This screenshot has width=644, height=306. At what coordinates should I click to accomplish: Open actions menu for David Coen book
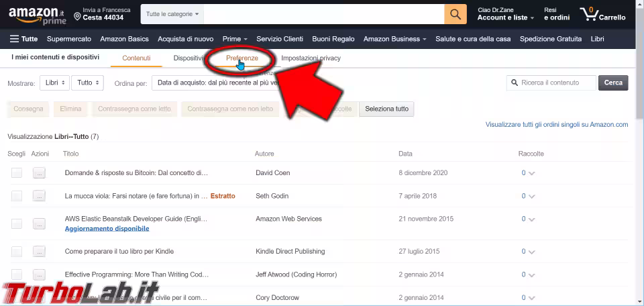(x=39, y=173)
